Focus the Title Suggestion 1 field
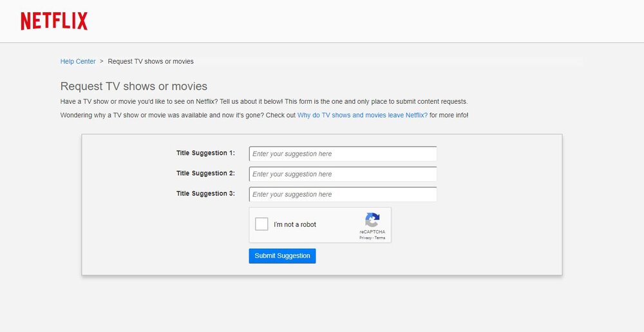The height and width of the screenshot is (332, 644). 343,153
